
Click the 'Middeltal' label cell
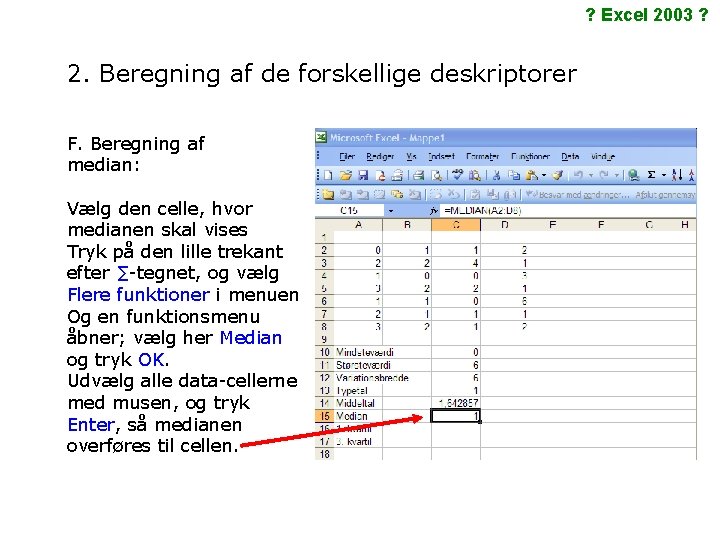(358, 403)
